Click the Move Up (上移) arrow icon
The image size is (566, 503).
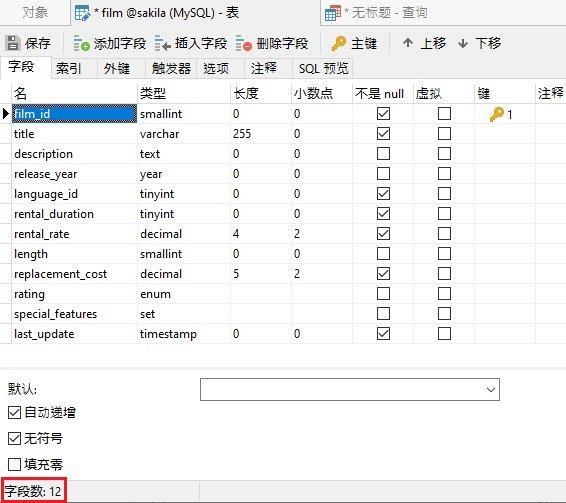click(x=408, y=43)
